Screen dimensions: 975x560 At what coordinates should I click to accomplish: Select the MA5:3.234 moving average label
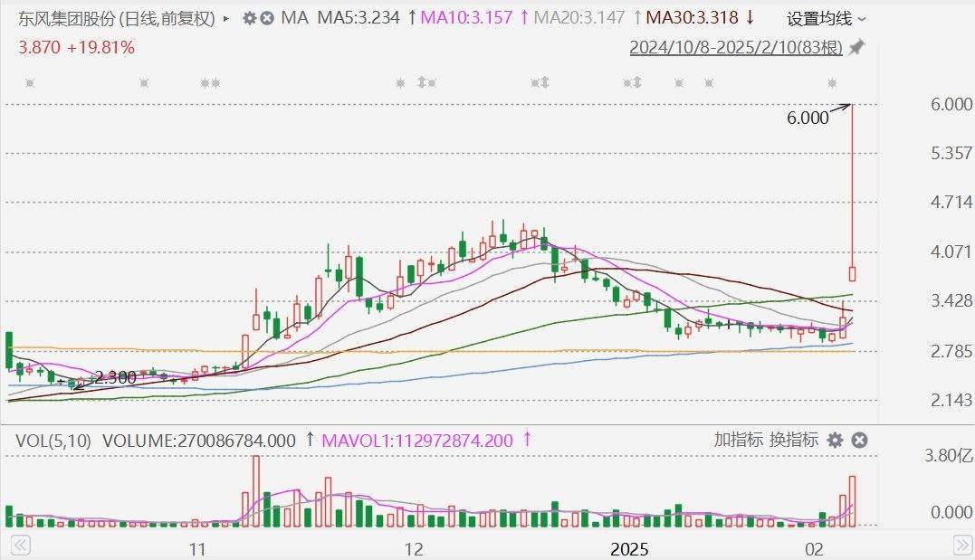358,18
